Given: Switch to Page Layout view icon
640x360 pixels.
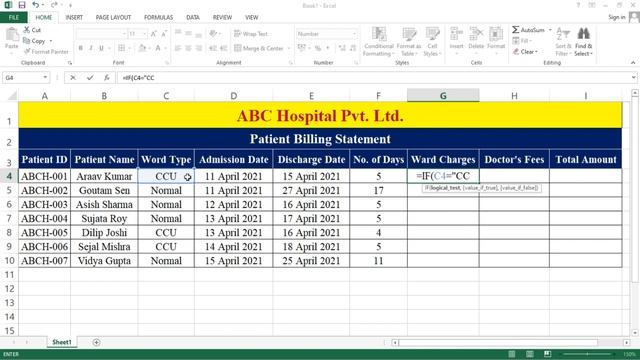Looking at the screenshot, I should click(530, 353).
